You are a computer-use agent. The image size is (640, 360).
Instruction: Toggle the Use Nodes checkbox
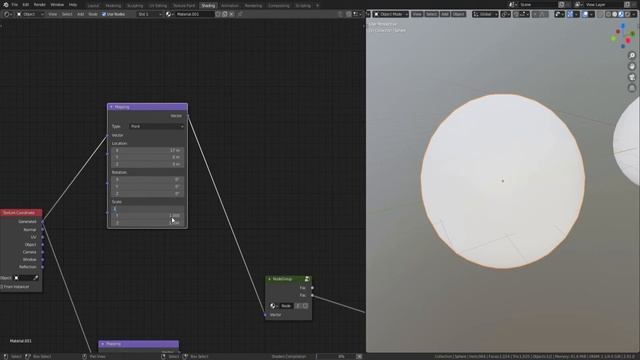pyautogui.click(x=104, y=14)
